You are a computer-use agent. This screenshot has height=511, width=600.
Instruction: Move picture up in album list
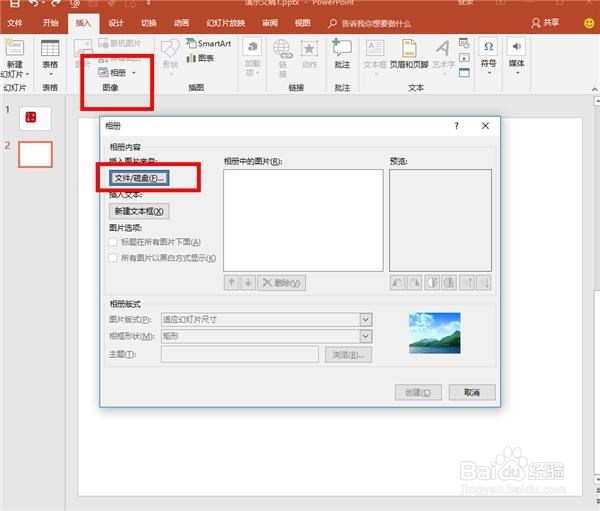(x=232, y=283)
